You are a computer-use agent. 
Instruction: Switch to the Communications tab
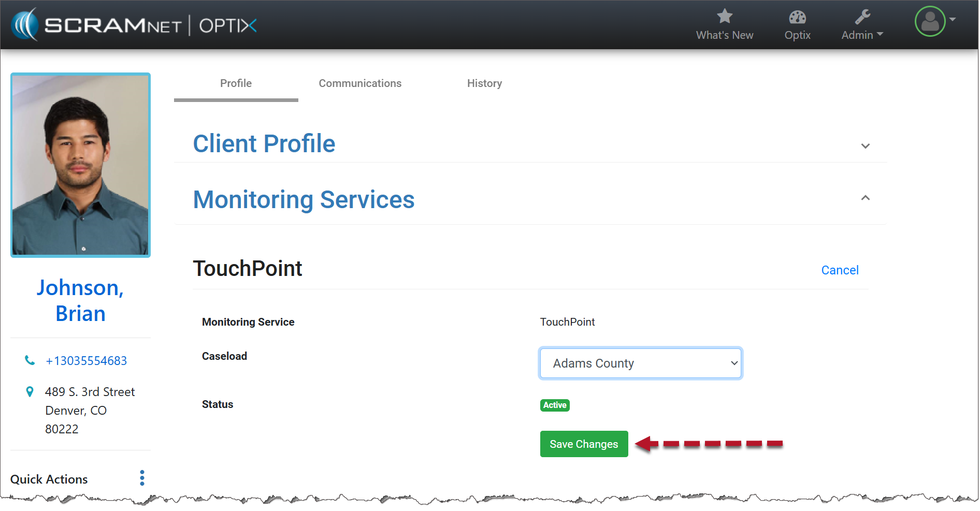click(x=360, y=83)
